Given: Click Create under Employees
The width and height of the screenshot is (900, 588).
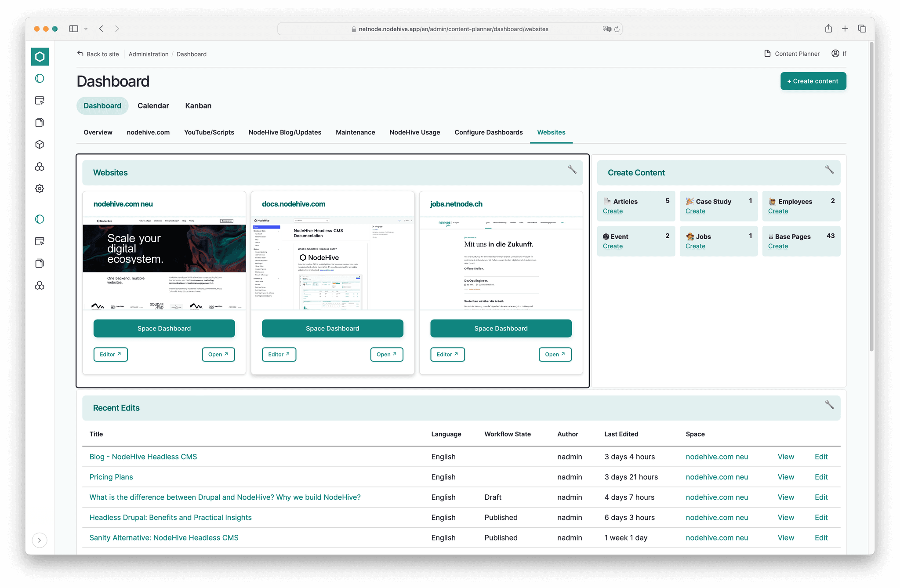Looking at the screenshot, I should click(778, 211).
